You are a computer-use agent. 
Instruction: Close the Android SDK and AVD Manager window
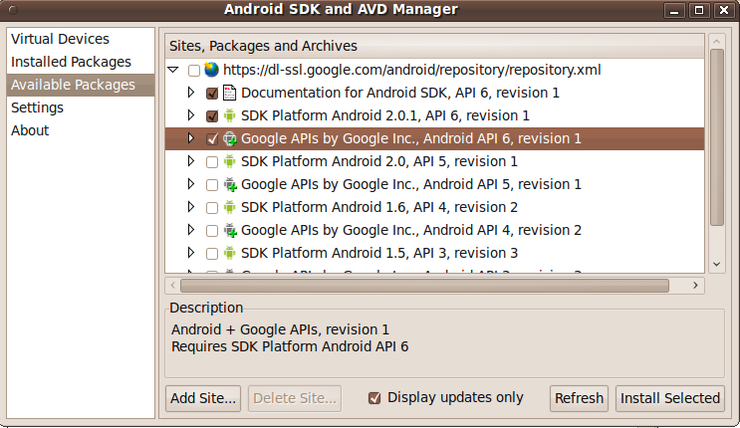(723, 10)
